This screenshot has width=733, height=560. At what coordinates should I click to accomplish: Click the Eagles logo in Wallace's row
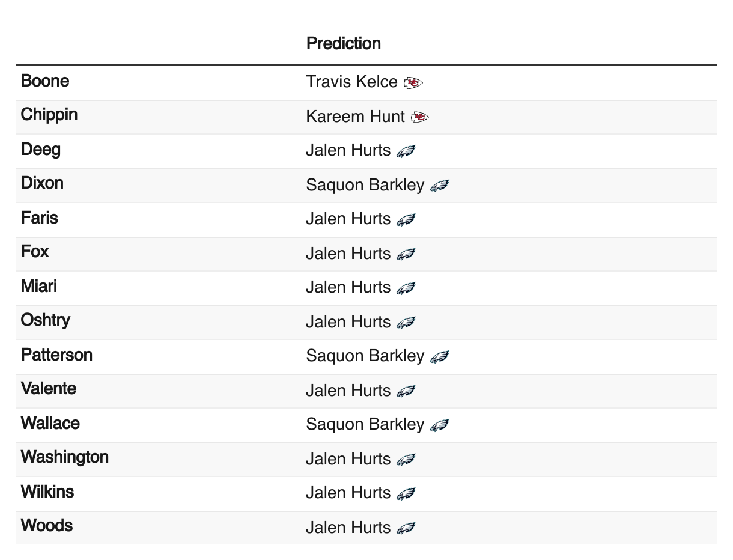[x=440, y=425]
